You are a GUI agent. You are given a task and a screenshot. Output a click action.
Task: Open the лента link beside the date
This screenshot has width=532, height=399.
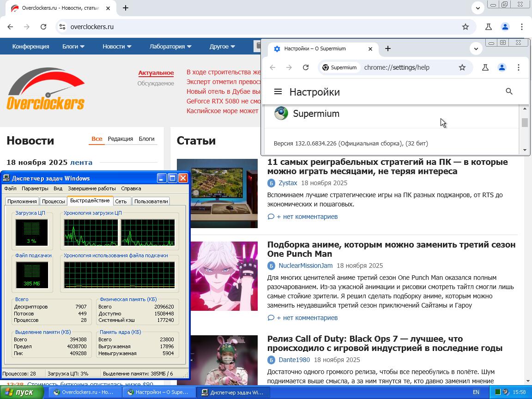[81, 162]
